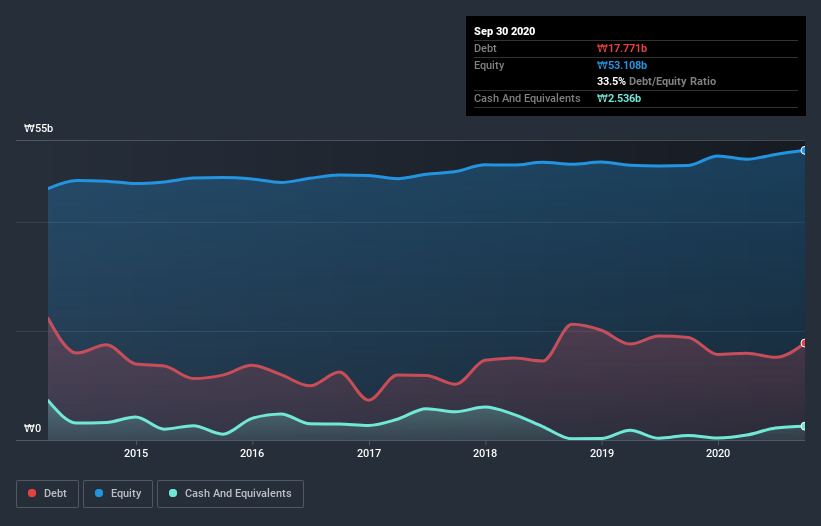Click the ₩2.536b cash value
This screenshot has height=526, width=821.
619,98
